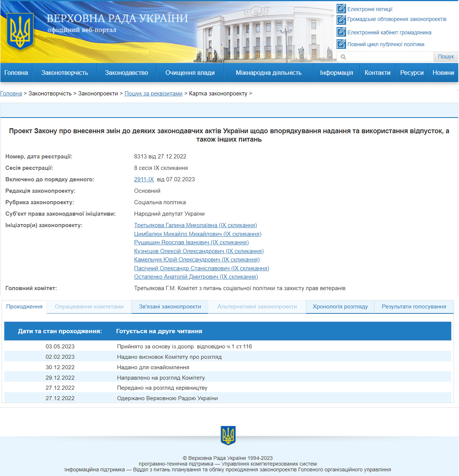Open the Електронні петиції link

click(370, 9)
